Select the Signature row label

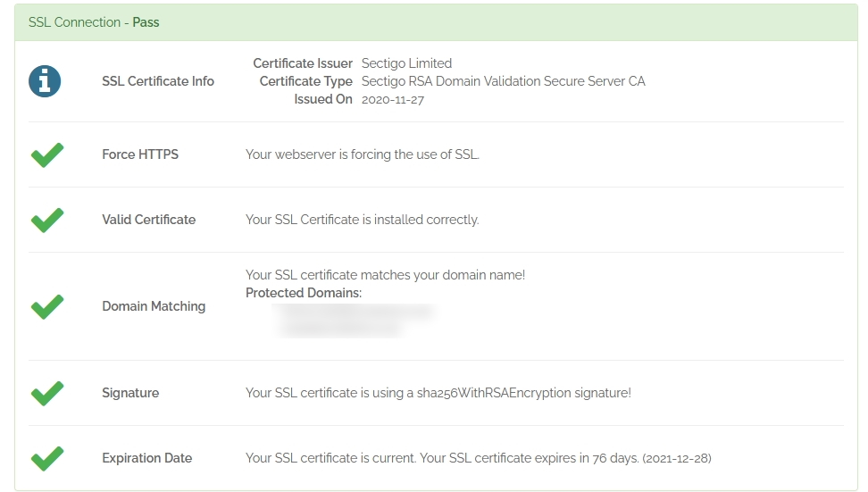point(130,393)
